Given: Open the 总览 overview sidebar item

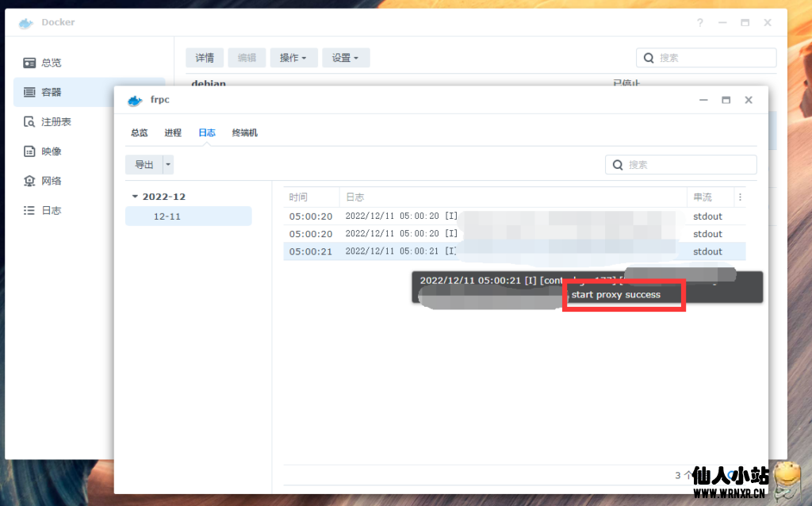Looking at the screenshot, I should coord(51,63).
